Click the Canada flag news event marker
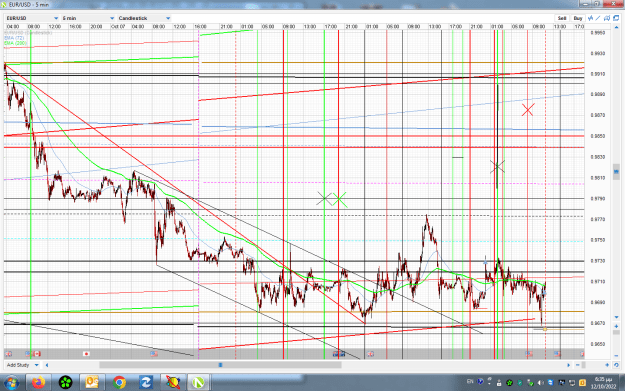Screen dimensions: 625x391 37,354
